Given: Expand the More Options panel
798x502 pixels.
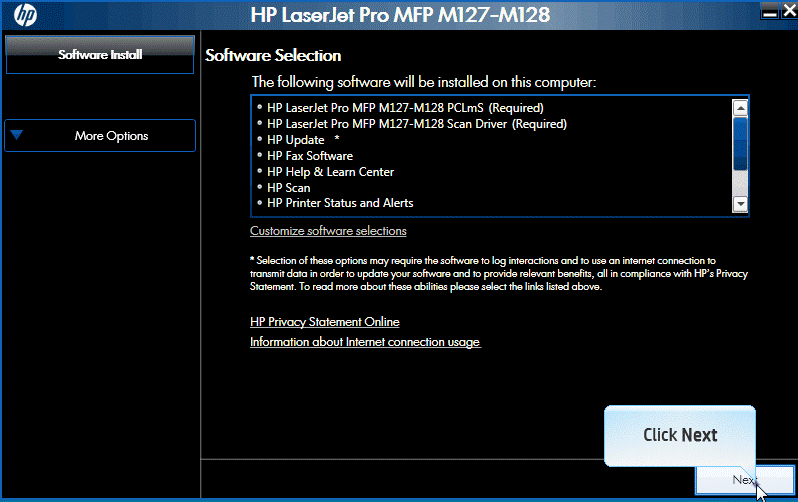Looking at the screenshot, I should (x=100, y=135).
